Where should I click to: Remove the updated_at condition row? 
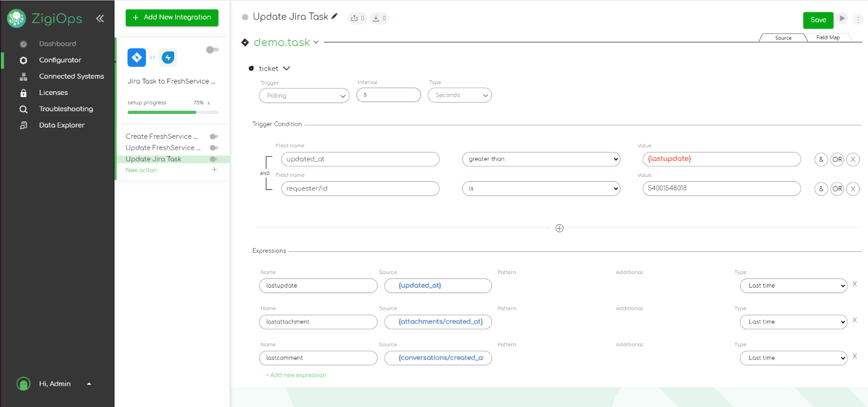point(853,160)
